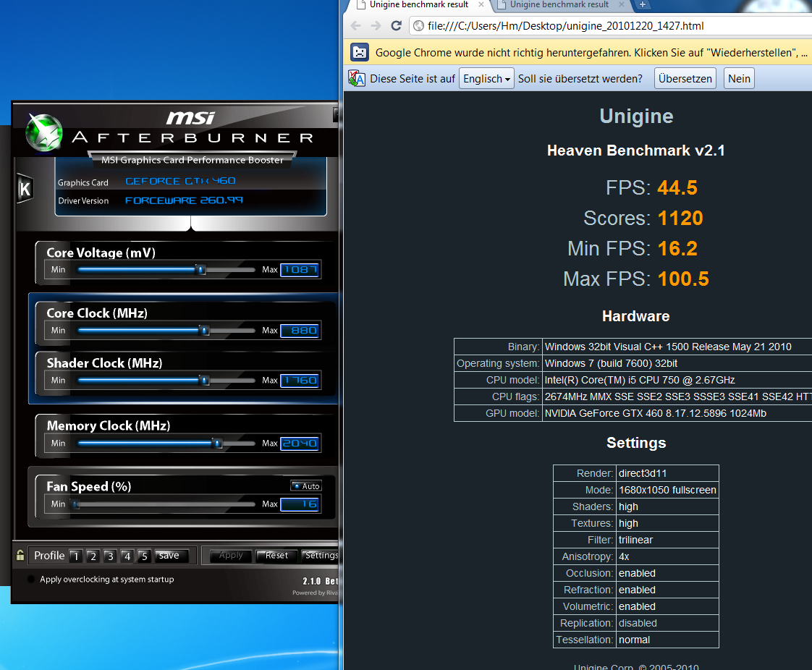
Task: Open Afterburner Settings
Action: (320, 555)
